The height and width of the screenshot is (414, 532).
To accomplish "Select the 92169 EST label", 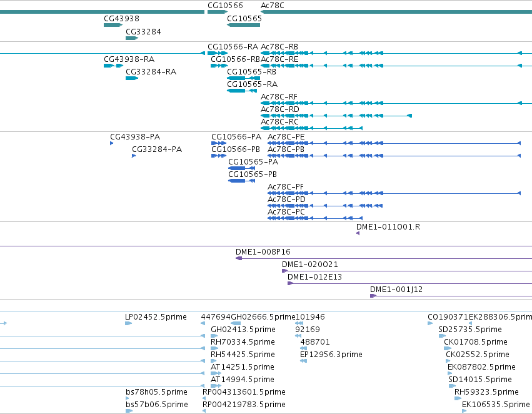I will click(x=308, y=329).
